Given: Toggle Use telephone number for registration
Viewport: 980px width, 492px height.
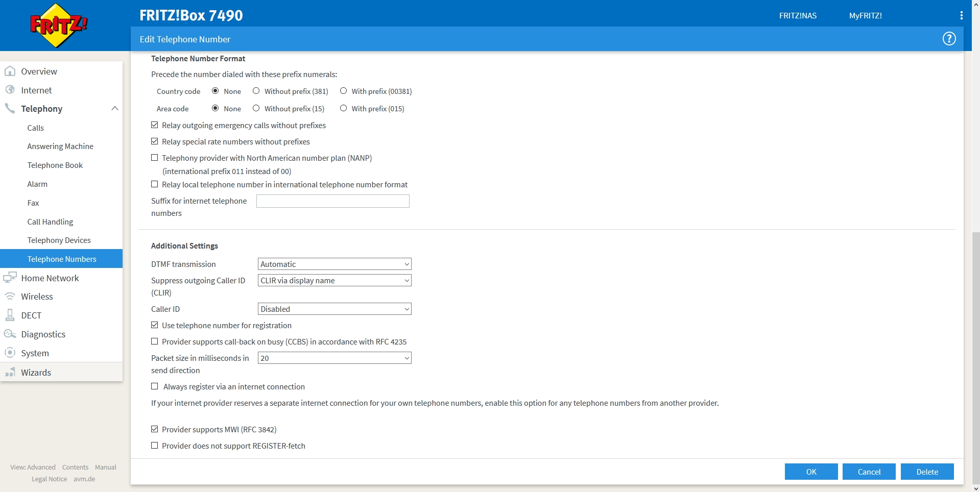Looking at the screenshot, I should pos(155,325).
